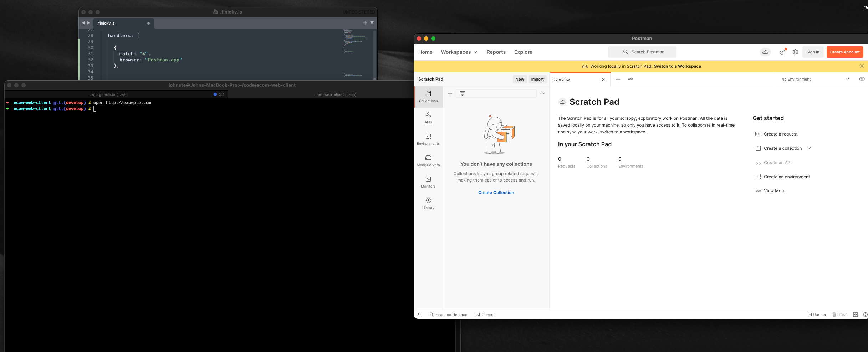Image resolution: width=868 pixels, height=352 pixels.
Task: Open the No Environment selector dropdown
Action: pyautogui.click(x=815, y=79)
